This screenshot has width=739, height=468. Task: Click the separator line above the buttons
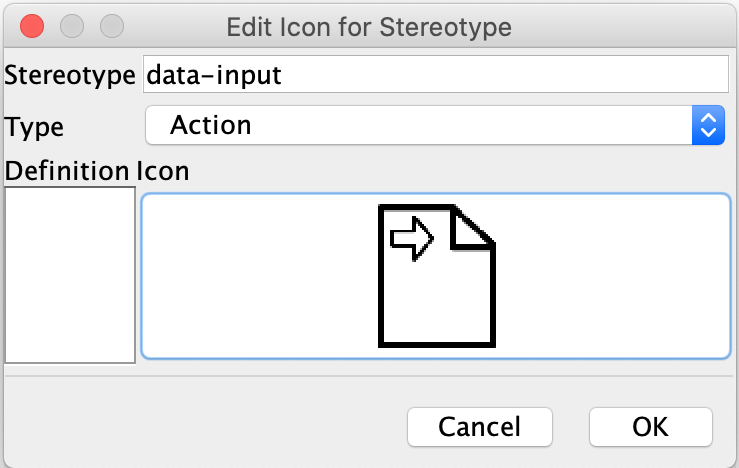[369, 377]
